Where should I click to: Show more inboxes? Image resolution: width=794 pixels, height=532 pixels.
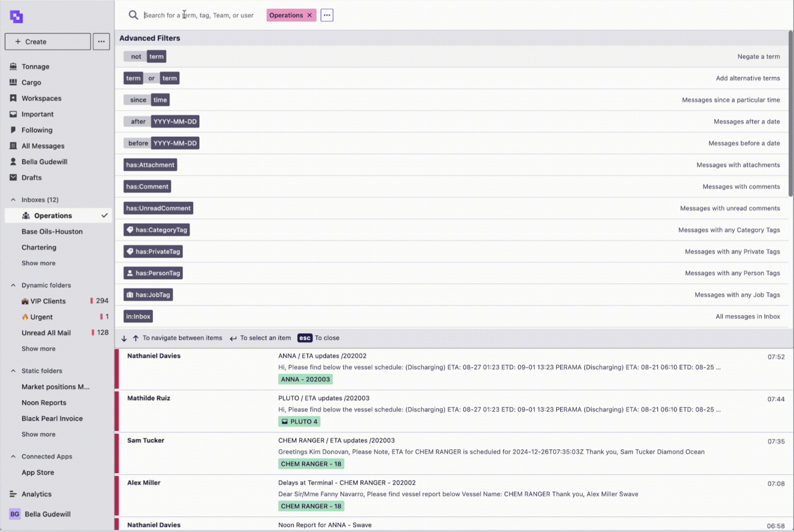tap(38, 263)
